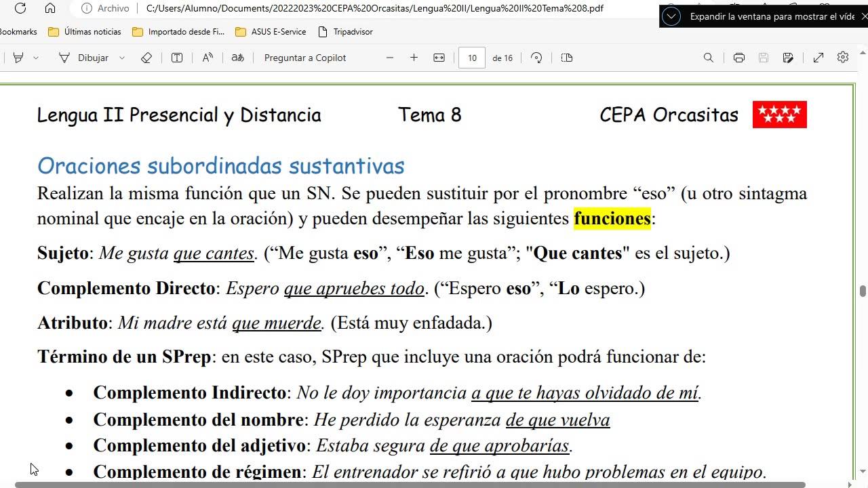This screenshot has width=868, height=488.
Task: Click the bold label "Atributo"
Action: (73, 323)
